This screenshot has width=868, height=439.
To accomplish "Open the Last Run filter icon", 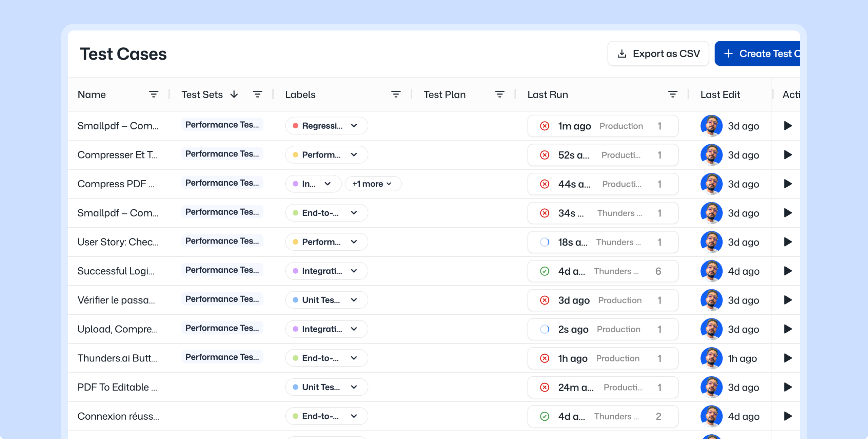I will (x=673, y=95).
